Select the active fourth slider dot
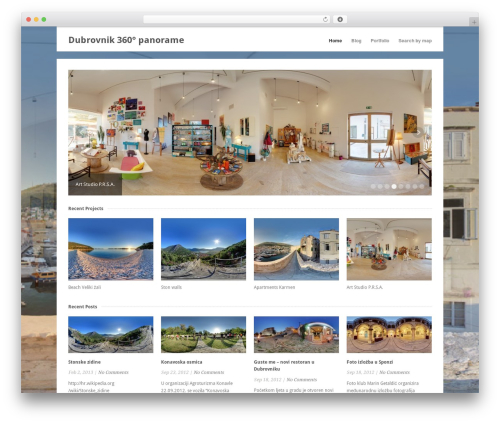This screenshot has height=423, width=500. (394, 186)
